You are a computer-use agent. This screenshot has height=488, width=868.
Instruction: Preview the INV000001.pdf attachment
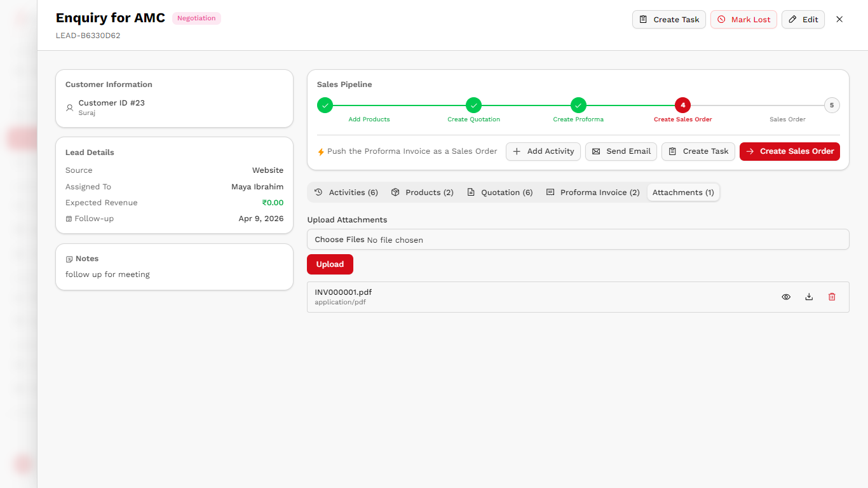coord(786,297)
